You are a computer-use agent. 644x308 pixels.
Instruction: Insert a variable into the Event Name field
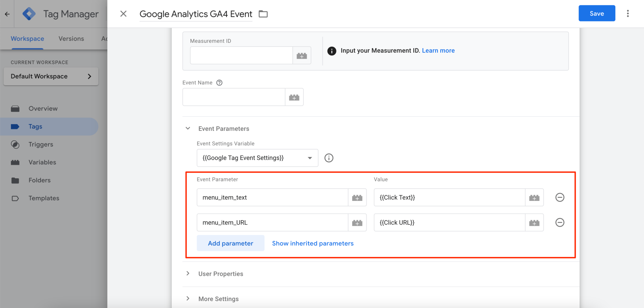(x=294, y=97)
